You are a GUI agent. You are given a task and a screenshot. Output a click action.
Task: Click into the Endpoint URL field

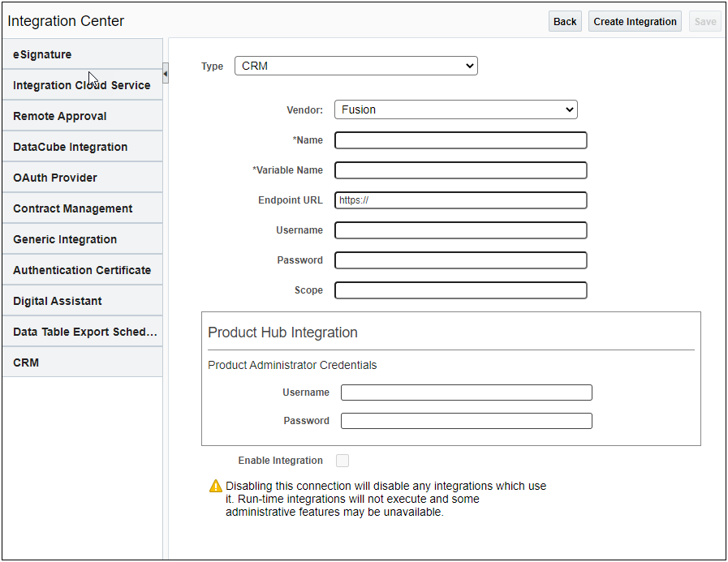460,200
